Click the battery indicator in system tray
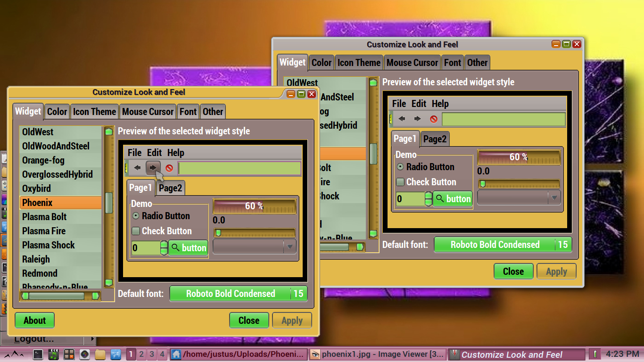Viewport: 644px width, 362px height. [x=595, y=354]
